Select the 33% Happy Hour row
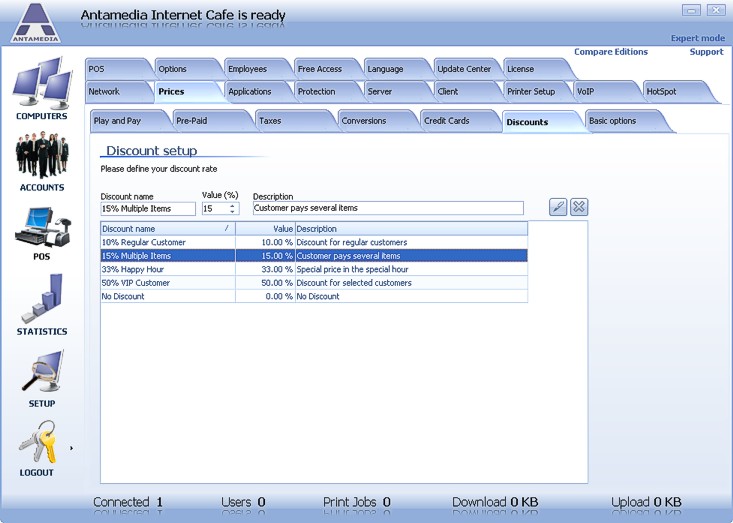The image size is (733, 523). [x=314, y=269]
